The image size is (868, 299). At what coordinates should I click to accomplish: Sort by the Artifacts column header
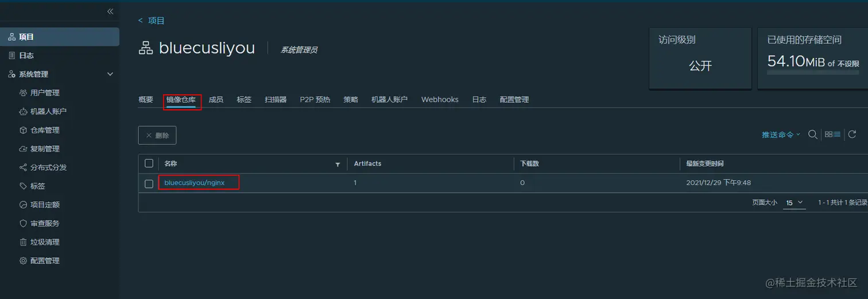pyautogui.click(x=367, y=164)
